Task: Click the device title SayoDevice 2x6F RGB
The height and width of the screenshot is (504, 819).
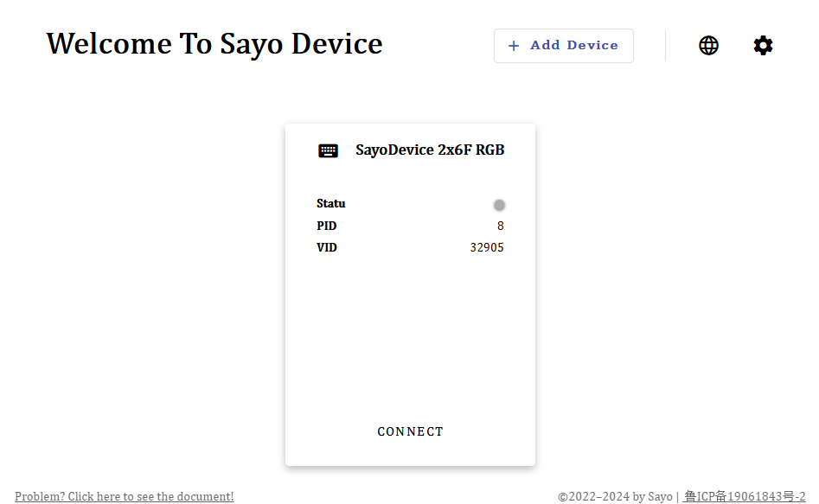Action: [x=430, y=150]
